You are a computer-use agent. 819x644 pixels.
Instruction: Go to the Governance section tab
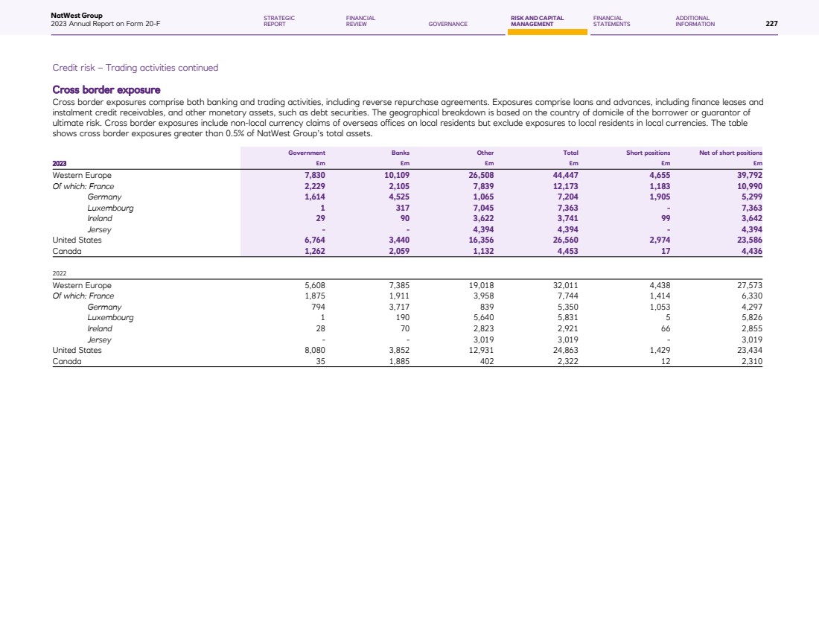(x=447, y=24)
